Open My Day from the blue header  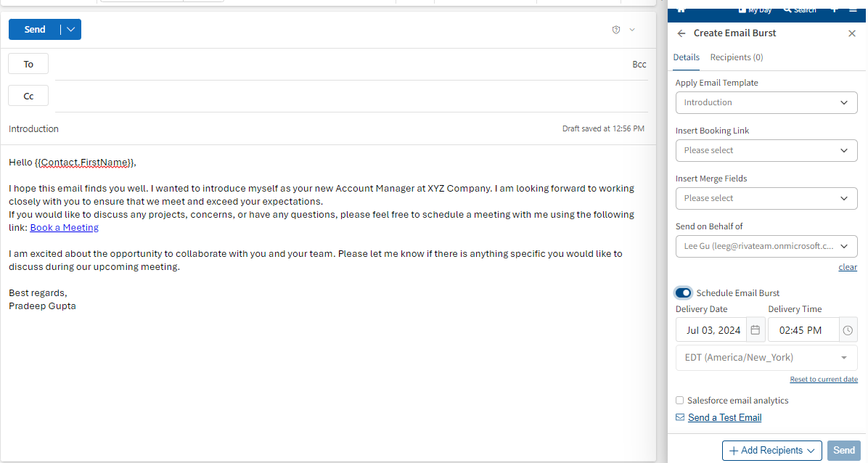[755, 9]
